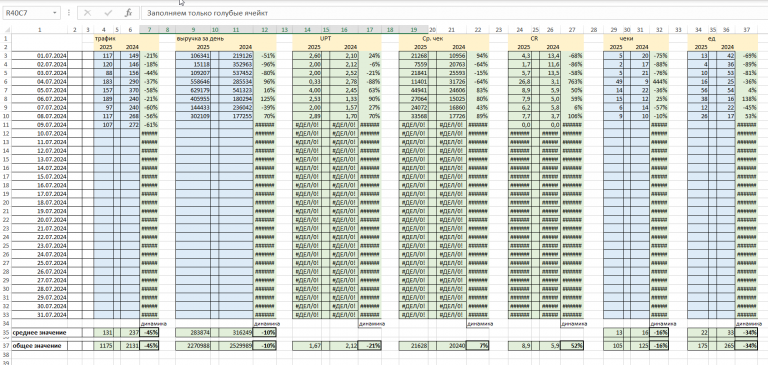
Task: Select row header 37
Action: 5,345
